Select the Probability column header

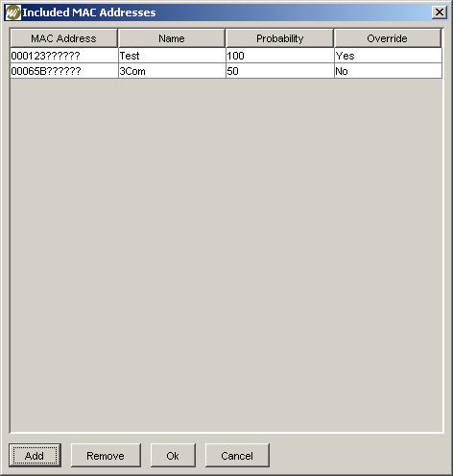pos(279,38)
